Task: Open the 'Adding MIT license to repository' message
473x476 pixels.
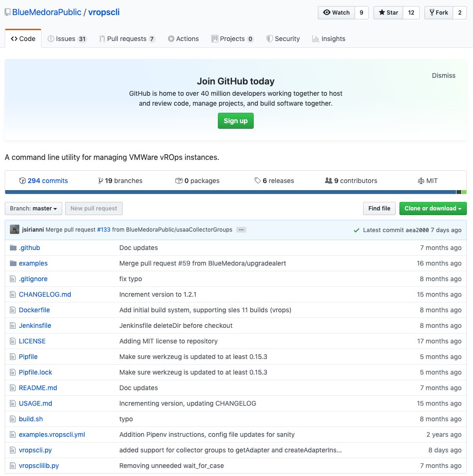Action: 168,341
